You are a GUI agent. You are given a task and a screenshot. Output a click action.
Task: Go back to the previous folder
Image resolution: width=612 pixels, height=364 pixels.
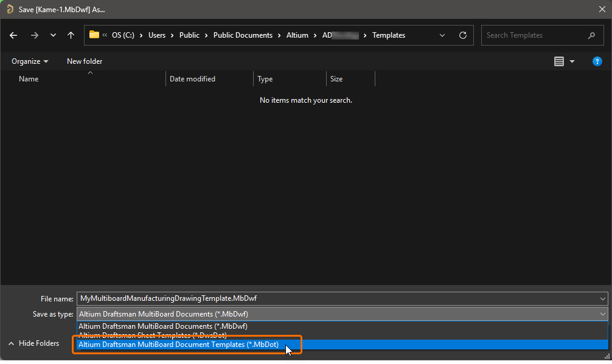click(13, 35)
